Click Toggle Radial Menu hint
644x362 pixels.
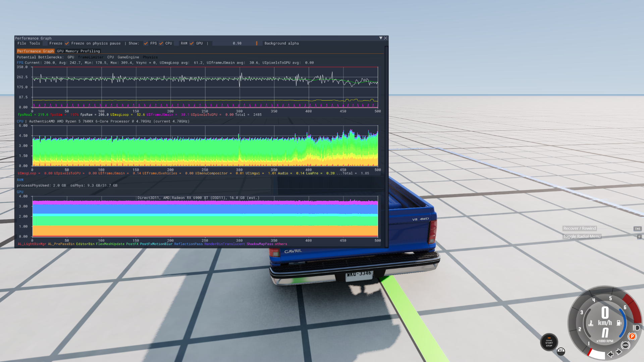582,236
